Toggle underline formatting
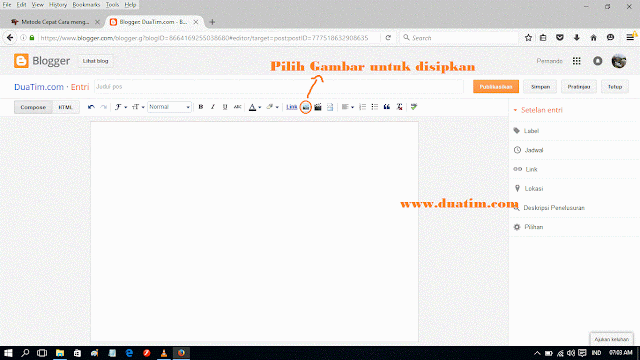This screenshot has width=640, height=360. pyautogui.click(x=225, y=107)
